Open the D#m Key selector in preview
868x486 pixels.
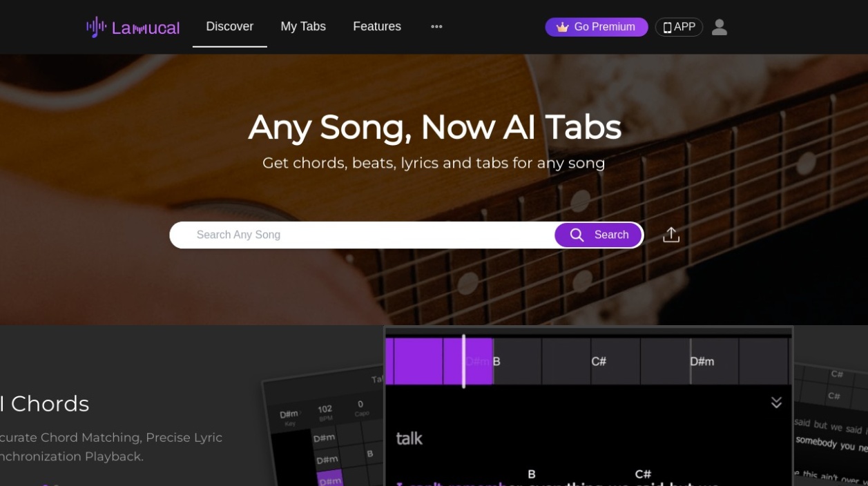tap(289, 416)
